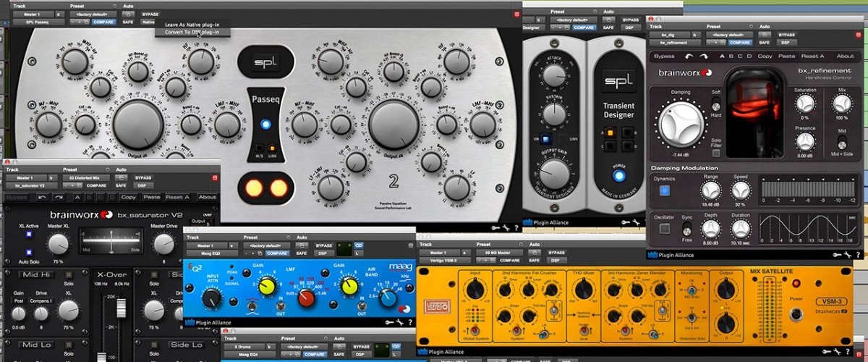This screenshot has height=362, width=868.
Task: Open the bx_dig track selector
Action: tap(670, 35)
